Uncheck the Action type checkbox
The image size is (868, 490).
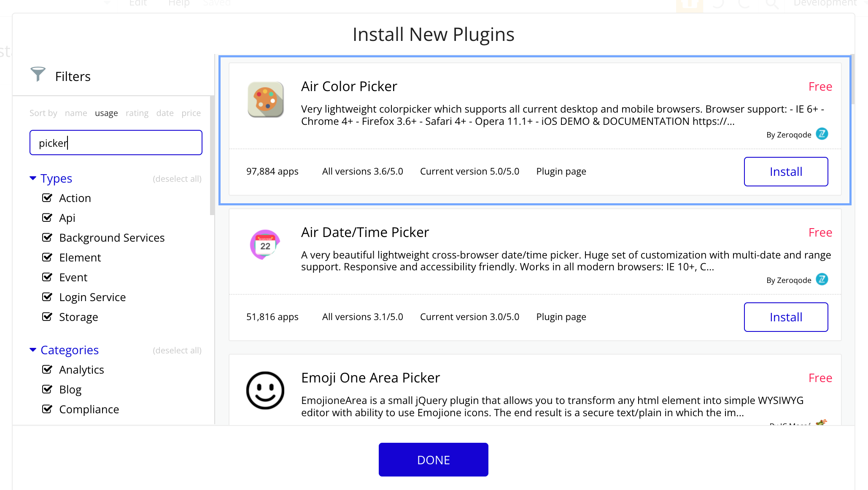pos(47,198)
